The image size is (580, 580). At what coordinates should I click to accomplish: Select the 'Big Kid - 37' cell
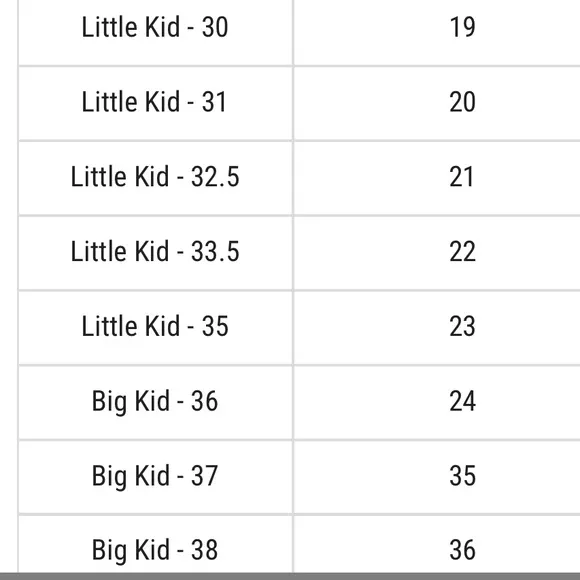155,477
